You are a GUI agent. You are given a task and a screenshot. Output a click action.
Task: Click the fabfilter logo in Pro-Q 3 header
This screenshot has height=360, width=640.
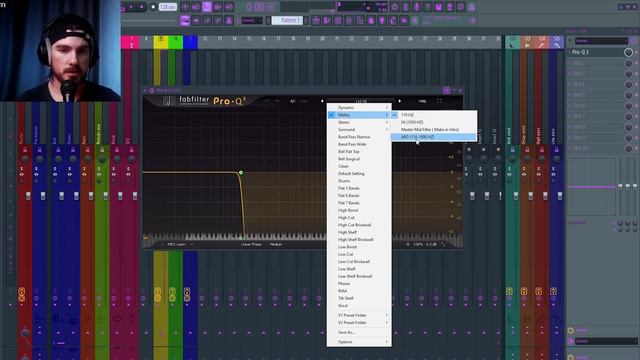pyautogui.click(x=194, y=100)
